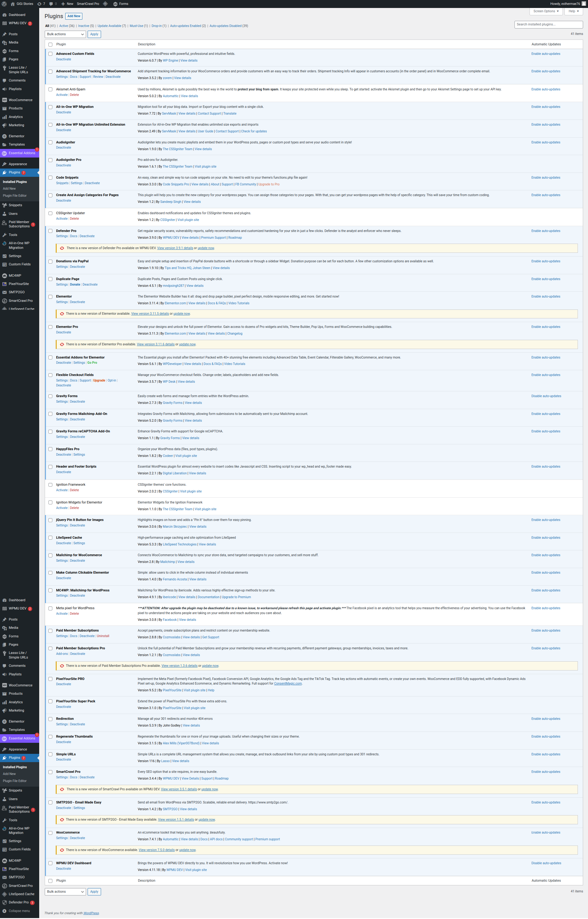Open the top Bulk actions dropdown
This screenshot has height=919, width=588.
(65, 34)
